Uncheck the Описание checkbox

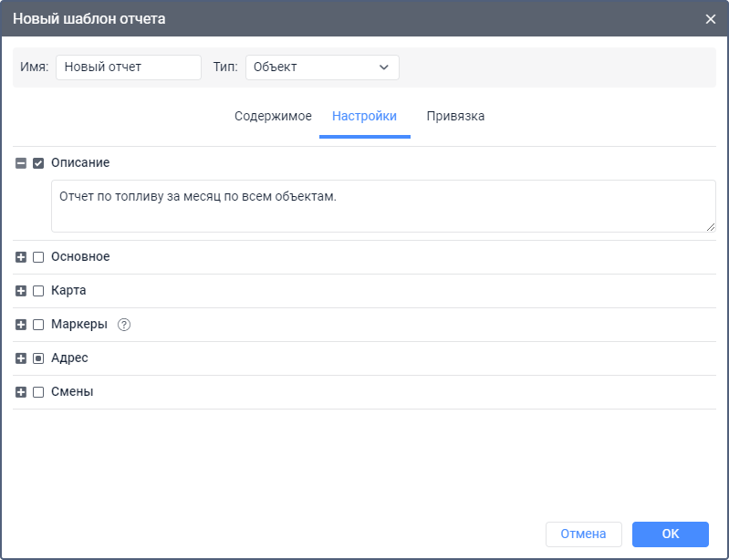click(38, 163)
